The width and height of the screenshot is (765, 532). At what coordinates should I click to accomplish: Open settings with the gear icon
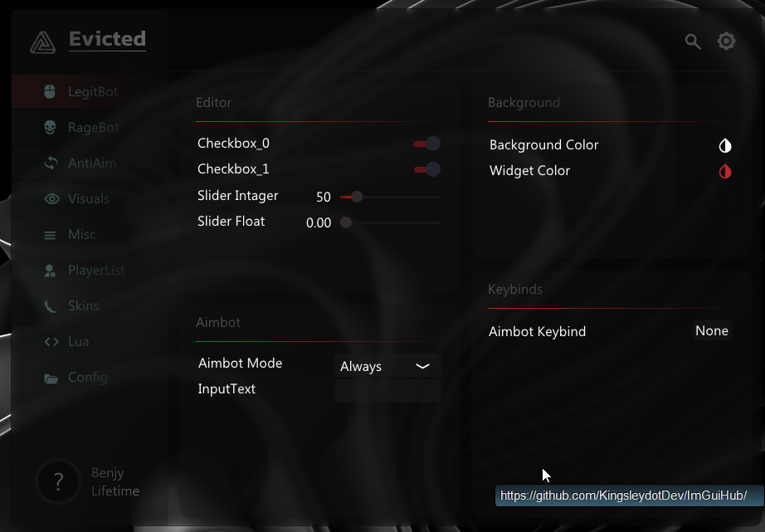(726, 41)
